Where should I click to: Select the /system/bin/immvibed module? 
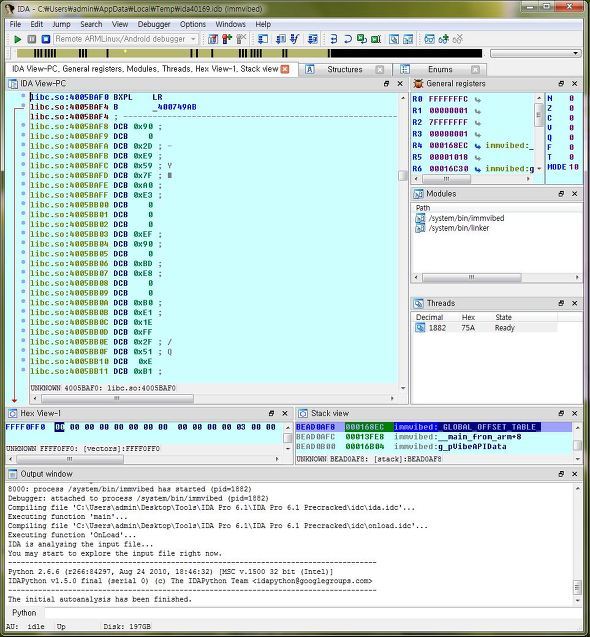pyautogui.click(x=466, y=218)
